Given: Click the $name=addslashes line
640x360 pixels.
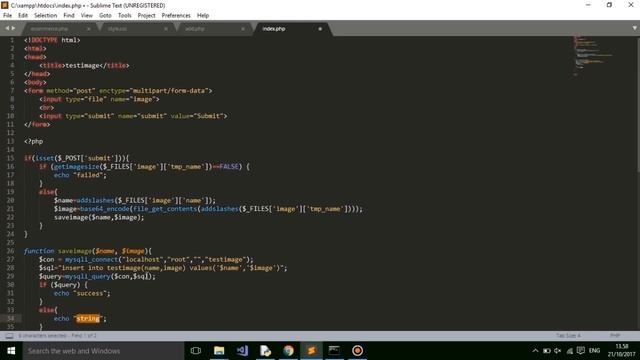Looking at the screenshot, I should (135, 200).
